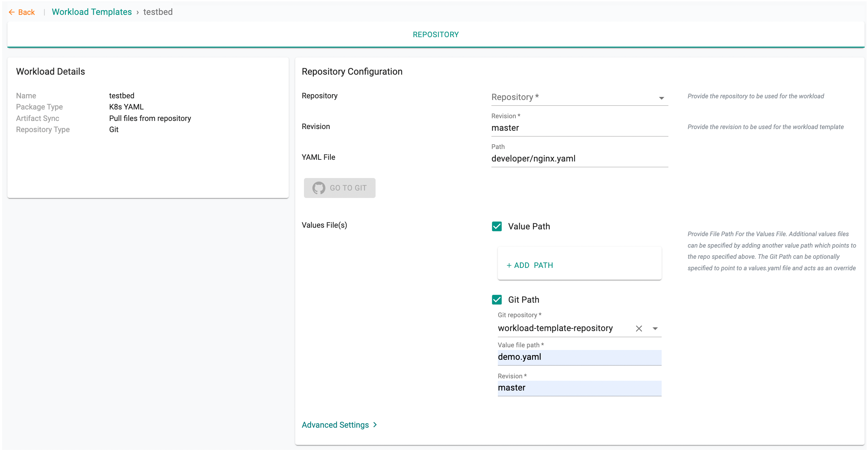Click the Revision field showing master
The image size is (868, 452).
(579, 128)
